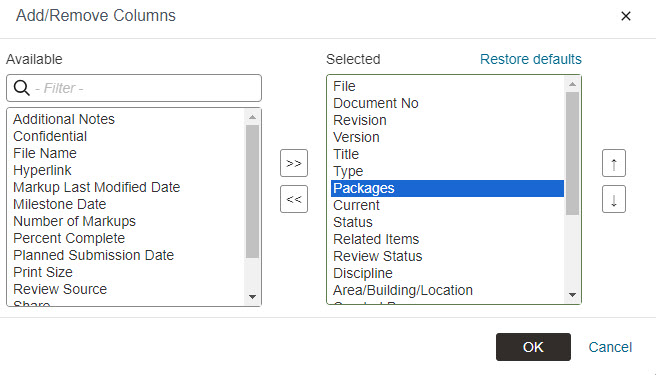Confirm with the OK button
The image size is (656, 375).
point(533,347)
